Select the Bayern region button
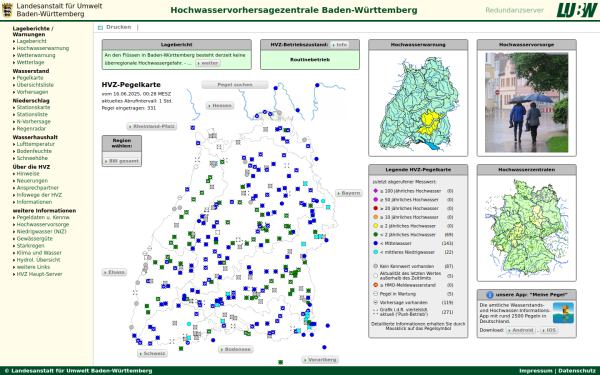600x375 pixels. pos(349,193)
